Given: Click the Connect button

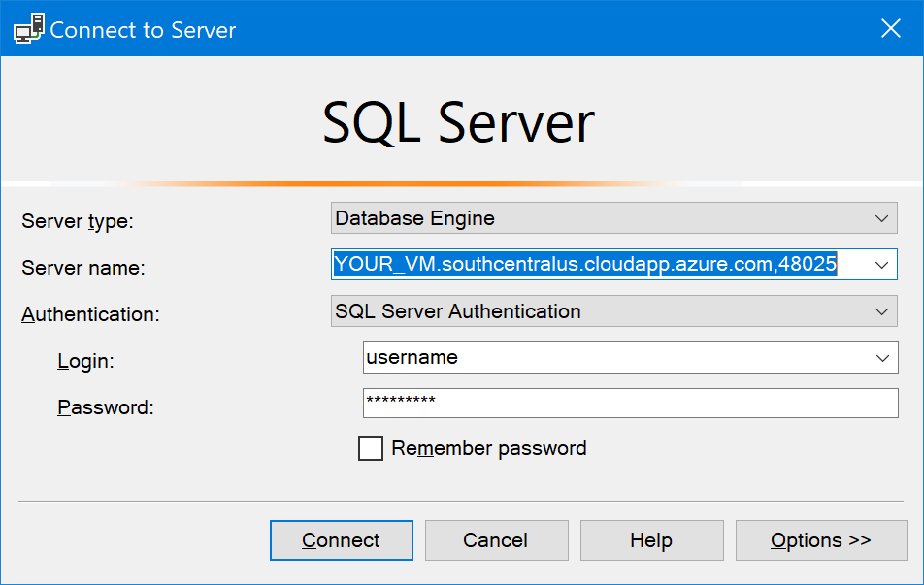Looking at the screenshot, I should (341, 540).
